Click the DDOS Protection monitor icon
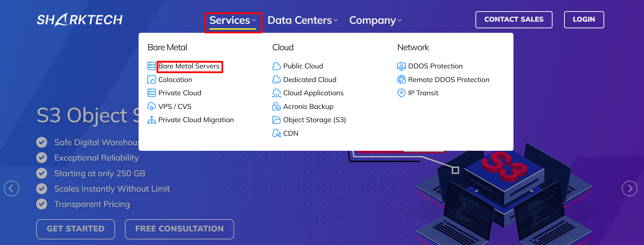This screenshot has width=644, height=245. 401,66
